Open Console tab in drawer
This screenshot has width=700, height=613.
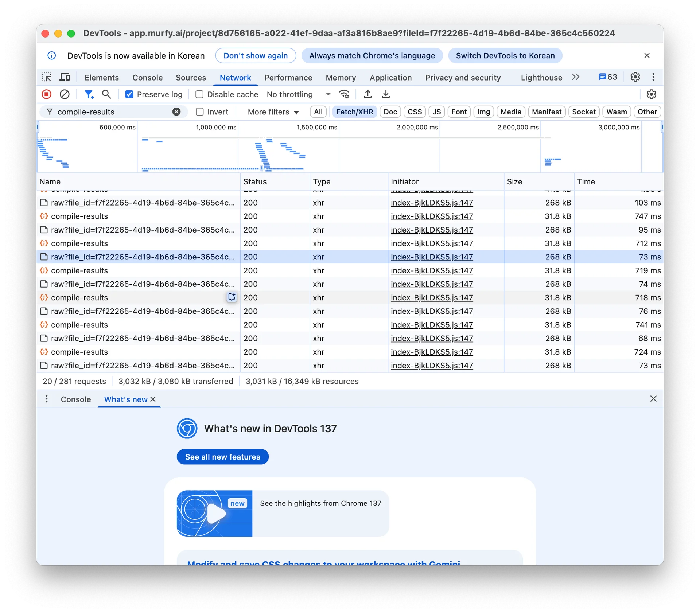tap(76, 399)
